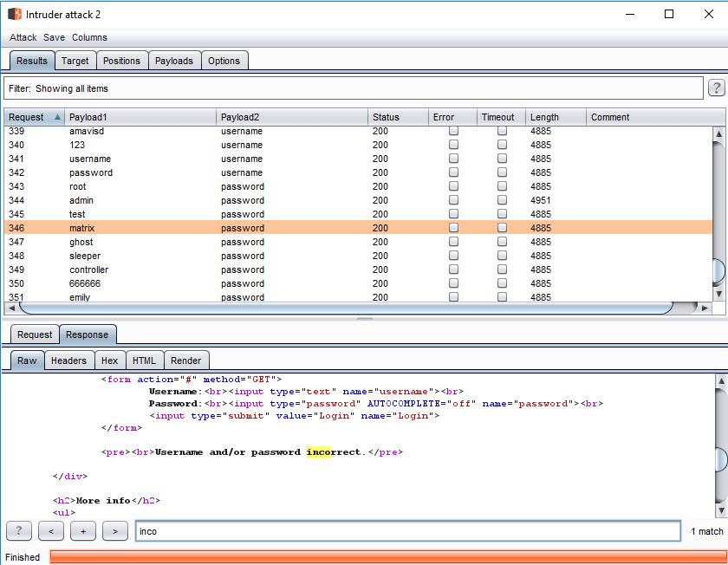The height and width of the screenshot is (565, 728).
Task: Toggle Error checkbox for request 344
Action: tap(453, 200)
